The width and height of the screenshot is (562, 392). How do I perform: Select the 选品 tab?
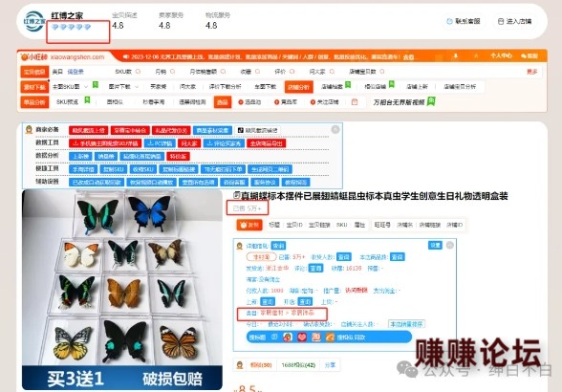[x=222, y=102]
